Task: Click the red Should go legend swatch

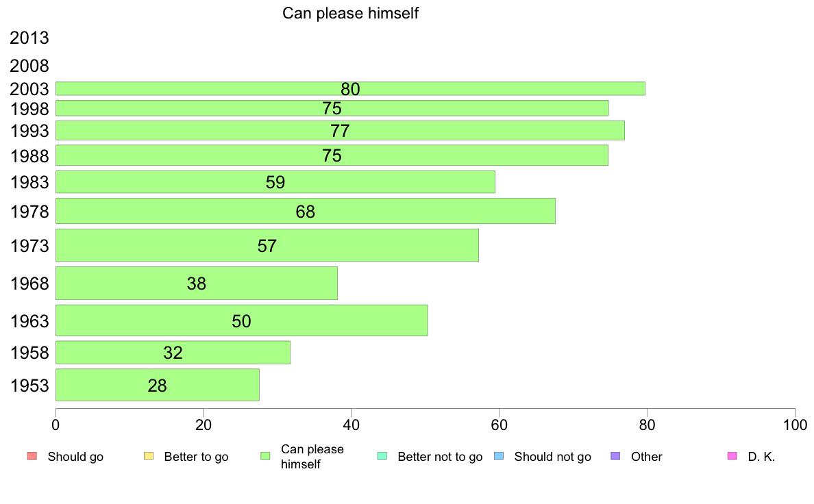Action: coord(32,456)
